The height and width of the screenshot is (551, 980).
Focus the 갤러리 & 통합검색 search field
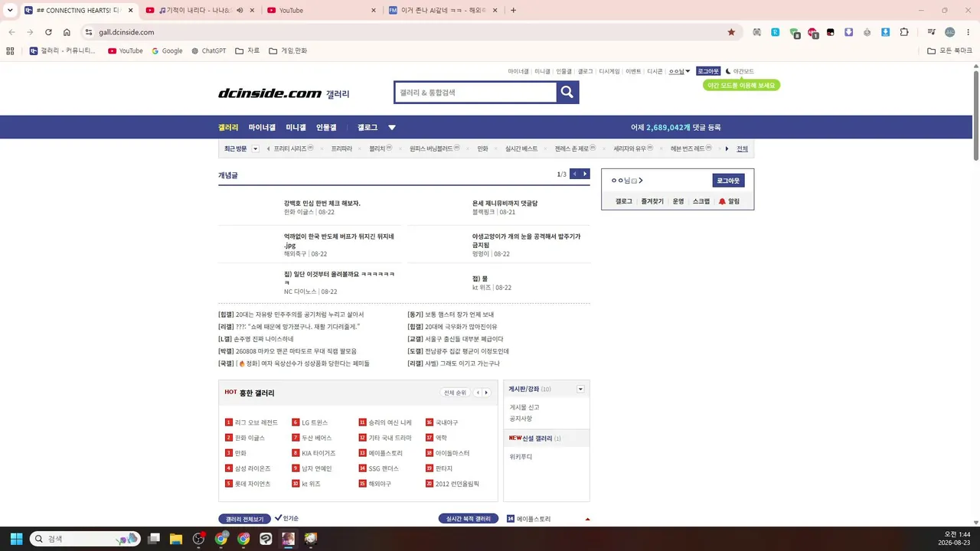tap(475, 92)
